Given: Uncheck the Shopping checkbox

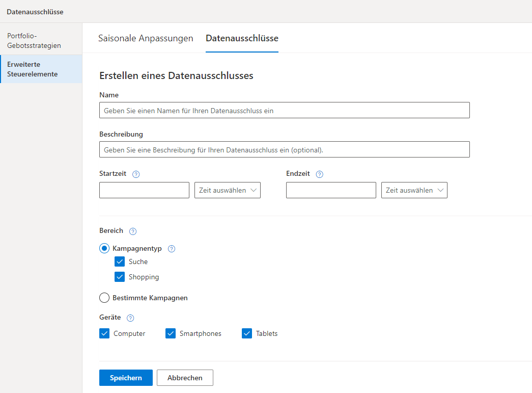Looking at the screenshot, I should (x=120, y=277).
